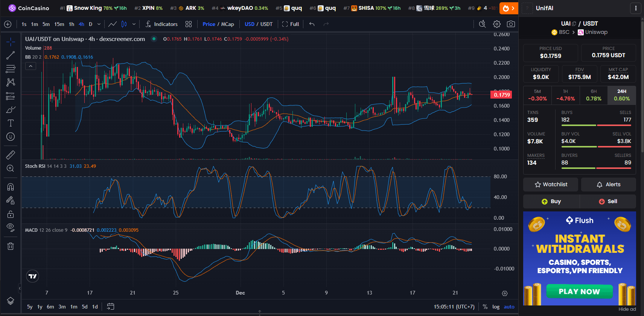Expand the chart style dropdown arrow
This screenshot has width=644, height=316.
coord(134,24)
